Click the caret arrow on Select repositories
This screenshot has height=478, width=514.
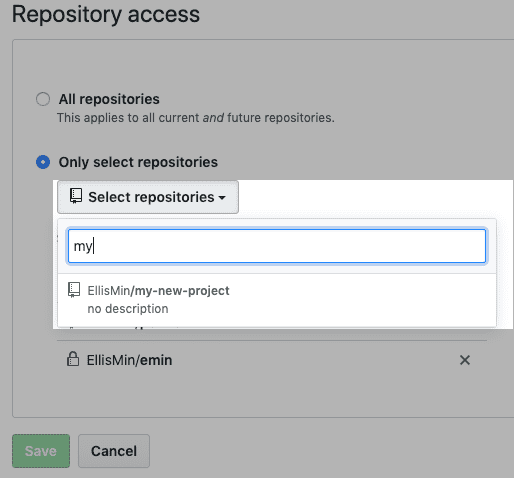222,198
